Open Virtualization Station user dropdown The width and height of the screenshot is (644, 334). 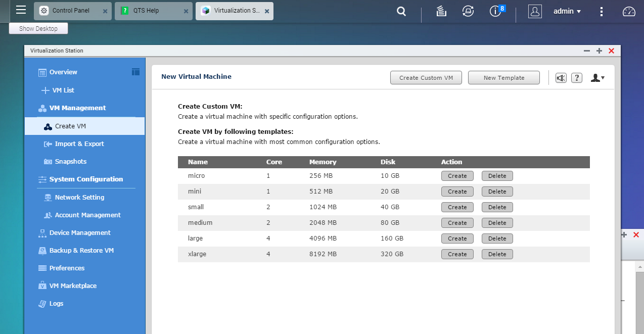pyautogui.click(x=597, y=78)
